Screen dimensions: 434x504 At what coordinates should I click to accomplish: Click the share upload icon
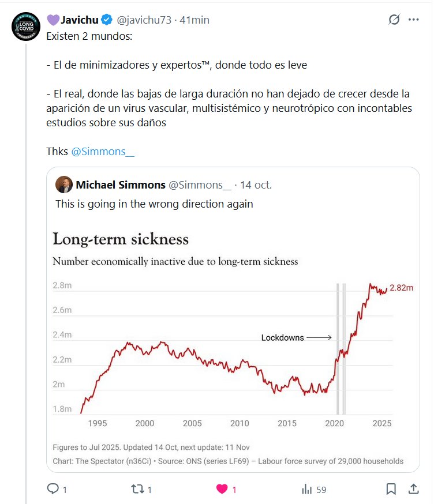(413, 489)
